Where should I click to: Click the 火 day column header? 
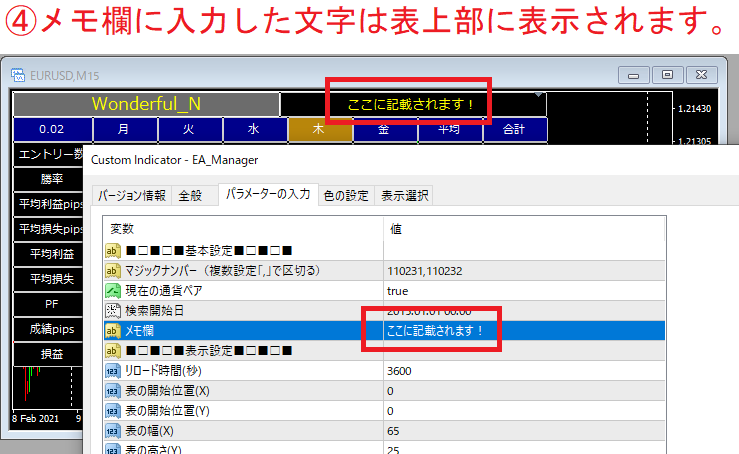(x=189, y=129)
